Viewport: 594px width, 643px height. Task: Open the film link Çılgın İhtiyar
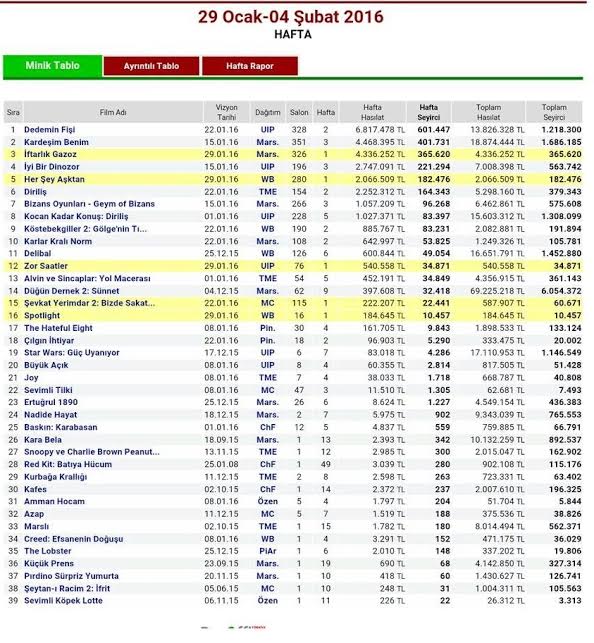coord(49,340)
